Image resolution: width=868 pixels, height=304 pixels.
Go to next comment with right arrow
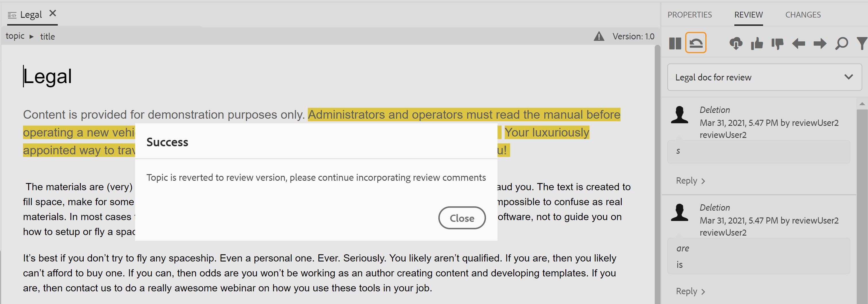[x=819, y=43]
